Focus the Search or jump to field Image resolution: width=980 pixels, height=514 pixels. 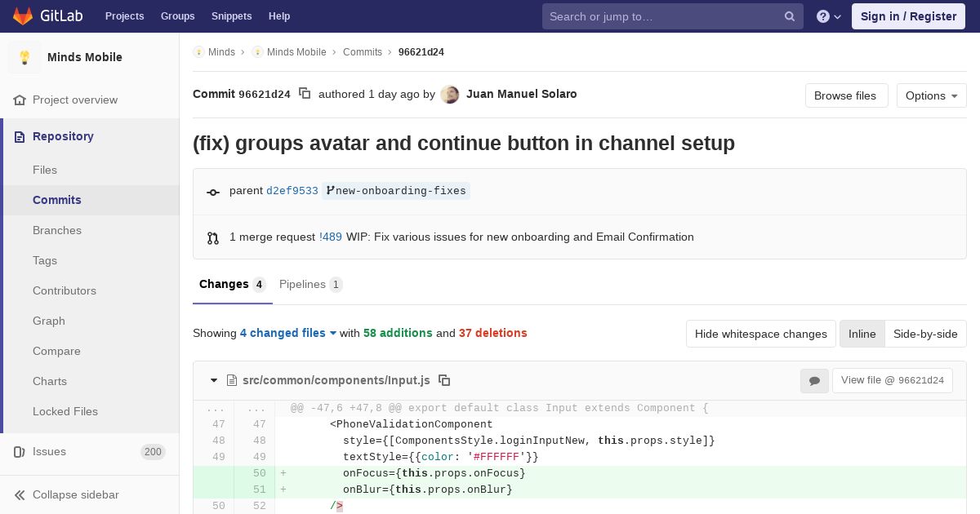(x=661, y=16)
